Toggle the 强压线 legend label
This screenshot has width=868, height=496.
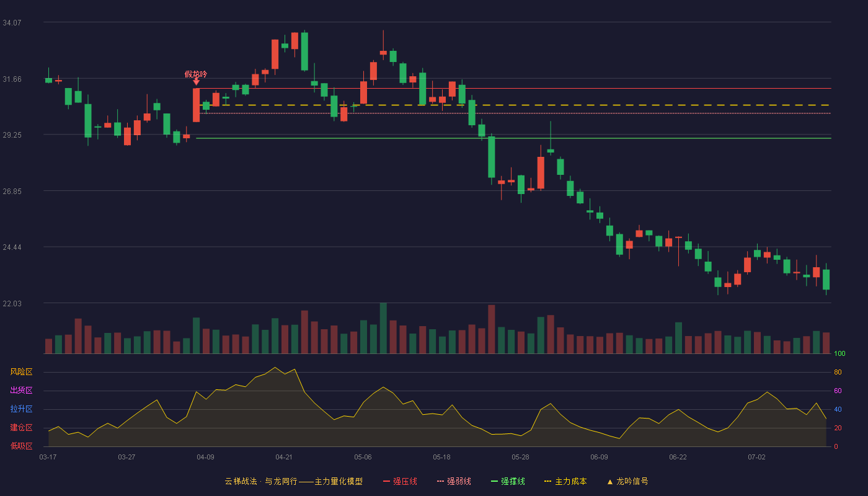click(405, 482)
